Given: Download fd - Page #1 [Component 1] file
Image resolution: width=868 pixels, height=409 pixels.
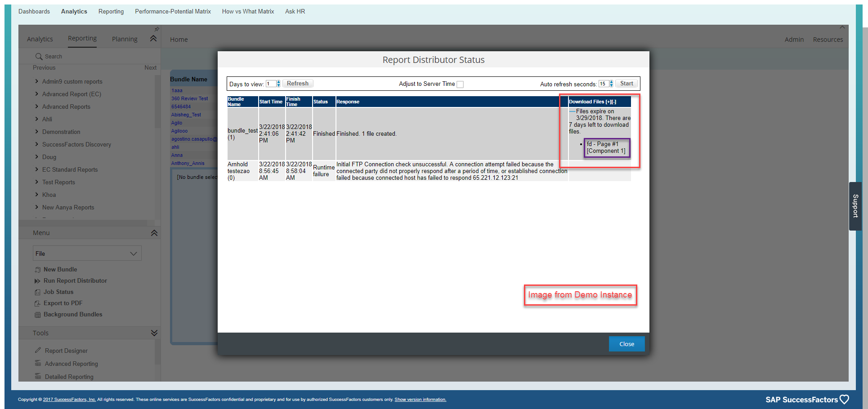Looking at the screenshot, I should (x=606, y=147).
